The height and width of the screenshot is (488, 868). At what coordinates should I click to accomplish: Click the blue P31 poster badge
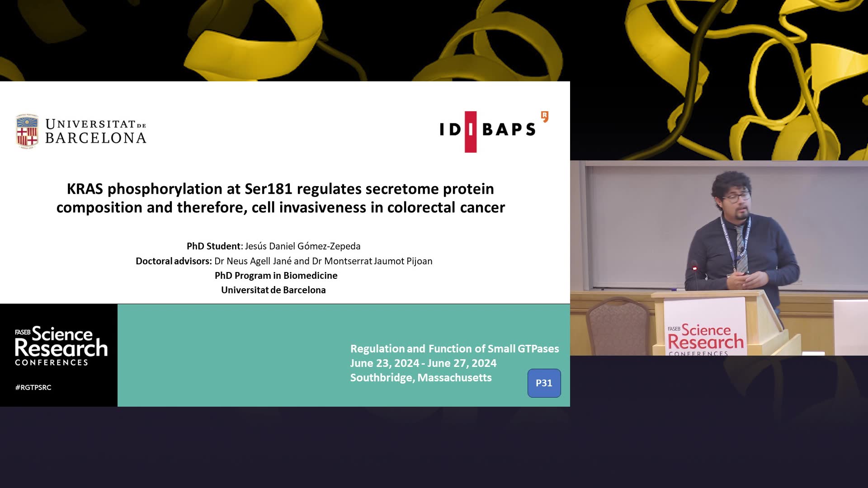(x=544, y=383)
